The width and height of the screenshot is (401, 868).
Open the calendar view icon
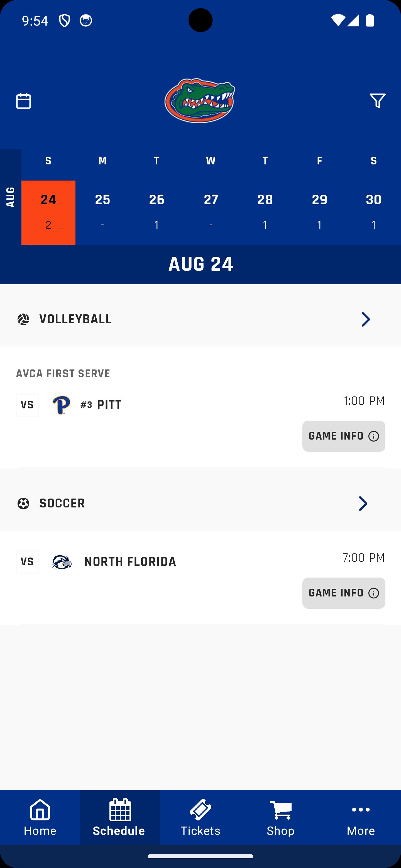(x=23, y=101)
